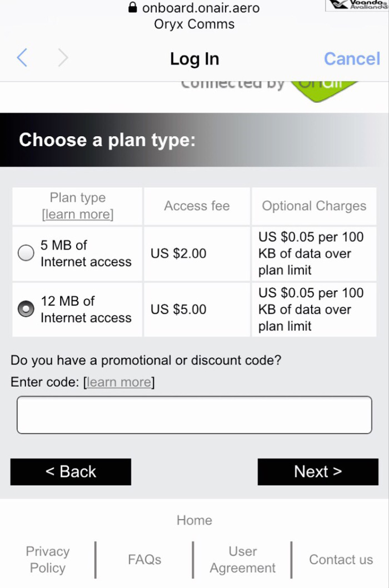Go to the Home footer link
The width and height of the screenshot is (389, 588).
tap(194, 520)
